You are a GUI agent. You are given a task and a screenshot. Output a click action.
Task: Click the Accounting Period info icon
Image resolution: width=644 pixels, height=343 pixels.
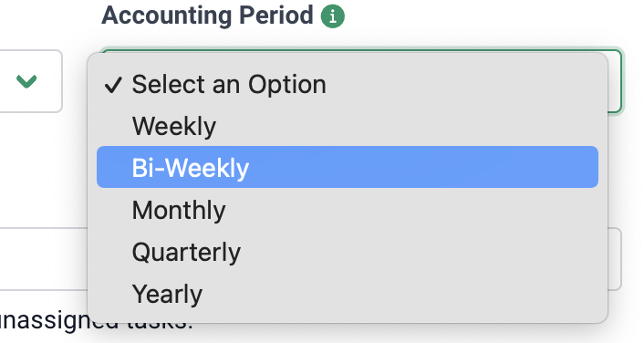click(x=333, y=16)
